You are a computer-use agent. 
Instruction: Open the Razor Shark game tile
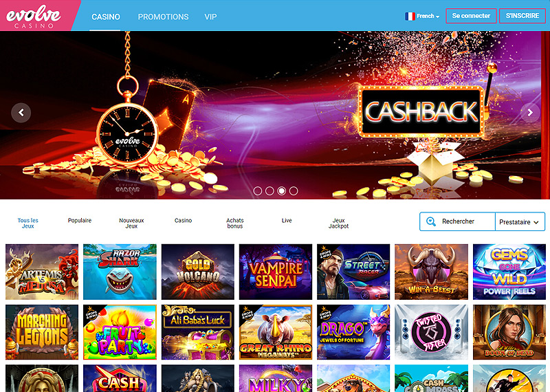click(120, 272)
